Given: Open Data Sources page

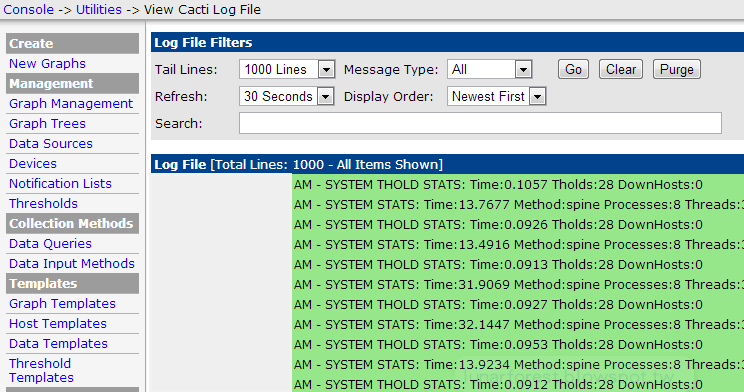Looking at the screenshot, I should pyautogui.click(x=51, y=143).
